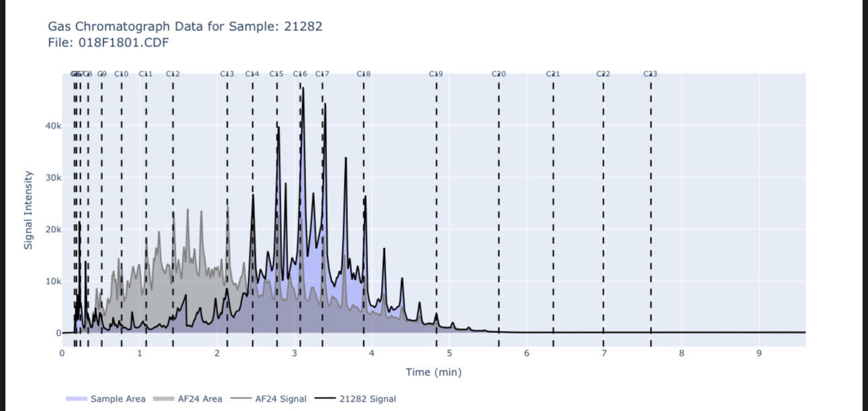Click the chart title with sample 21282
The width and height of the screenshot is (868, 411).
click(185, 27)
